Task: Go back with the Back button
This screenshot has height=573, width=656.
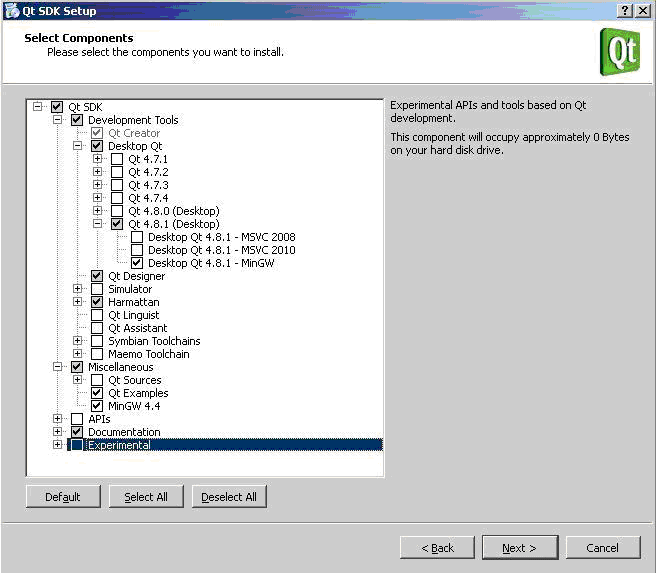Action: point(437,547)
